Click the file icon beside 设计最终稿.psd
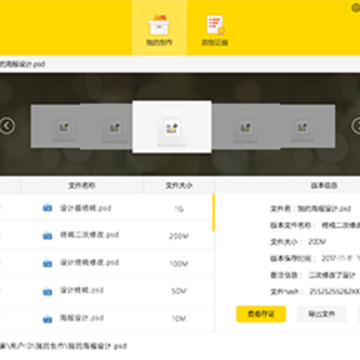Viewport: 360px width, 360px height. point(47,208)
